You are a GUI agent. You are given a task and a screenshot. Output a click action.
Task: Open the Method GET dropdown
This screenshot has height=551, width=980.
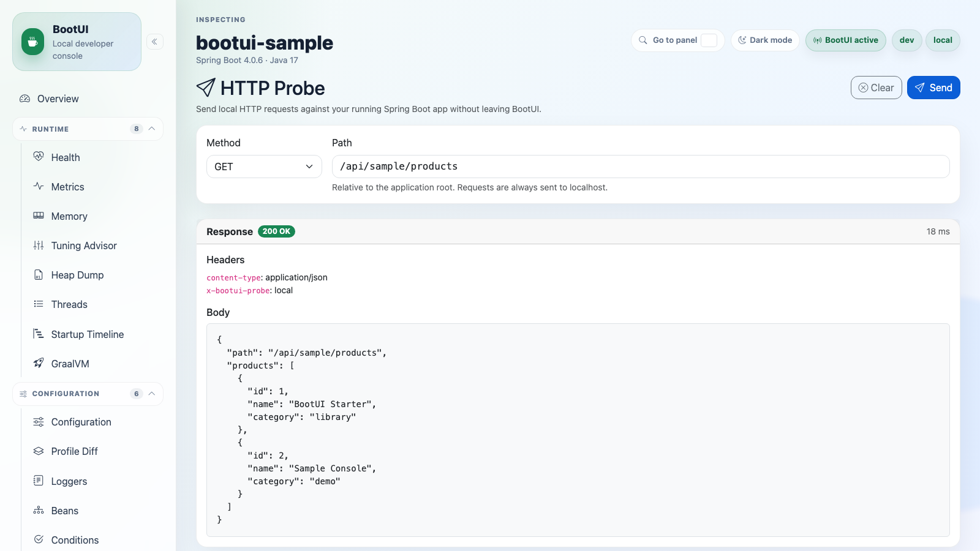pos(264,167)
